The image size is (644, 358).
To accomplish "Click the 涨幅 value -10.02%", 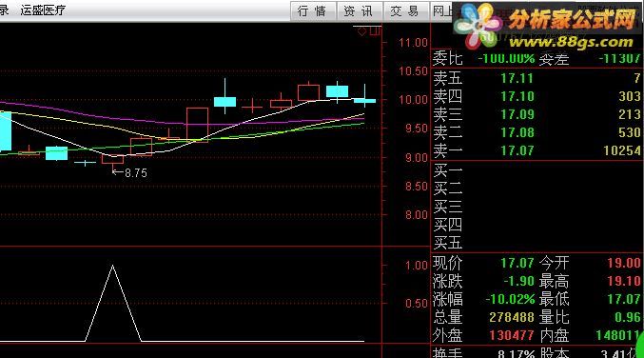I will click(x=511, y=299).
